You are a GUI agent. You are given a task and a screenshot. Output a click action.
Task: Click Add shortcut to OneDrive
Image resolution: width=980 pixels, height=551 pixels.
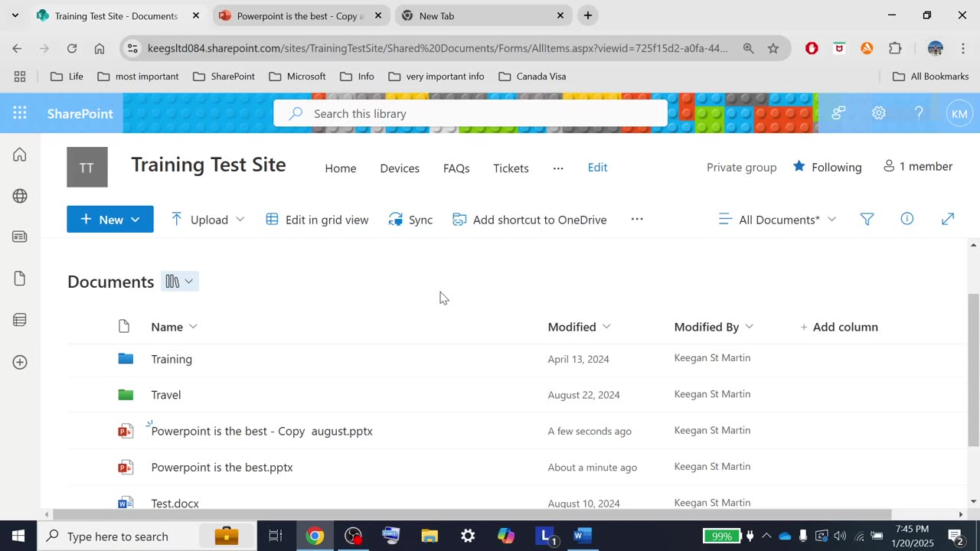pos(530,220)
